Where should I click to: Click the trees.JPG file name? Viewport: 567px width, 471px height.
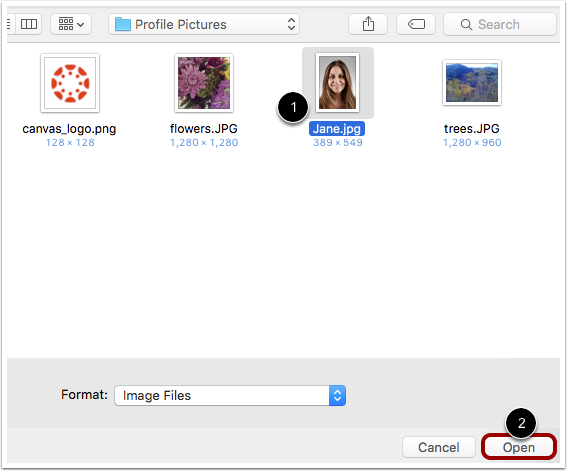472,129
